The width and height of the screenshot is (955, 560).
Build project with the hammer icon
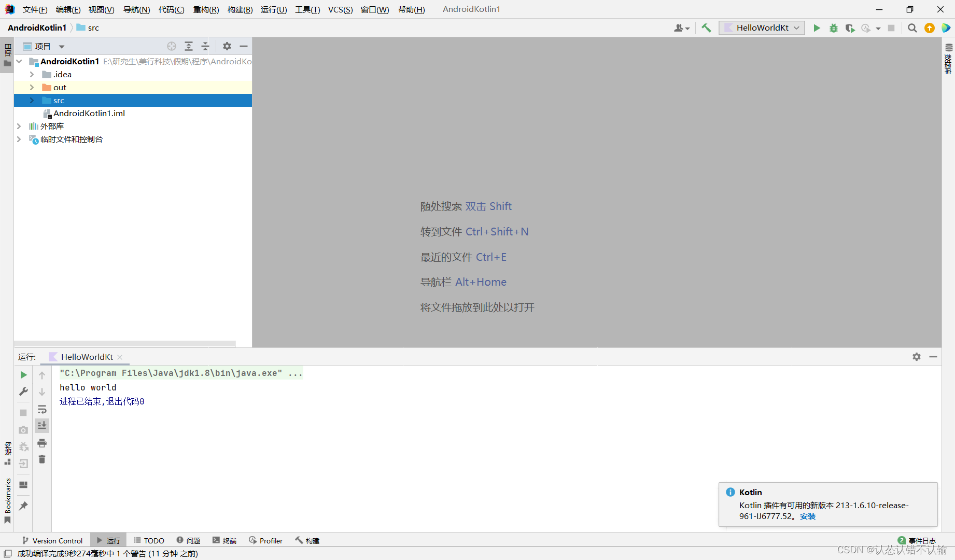pyautogui.click(x=706, y=28)
